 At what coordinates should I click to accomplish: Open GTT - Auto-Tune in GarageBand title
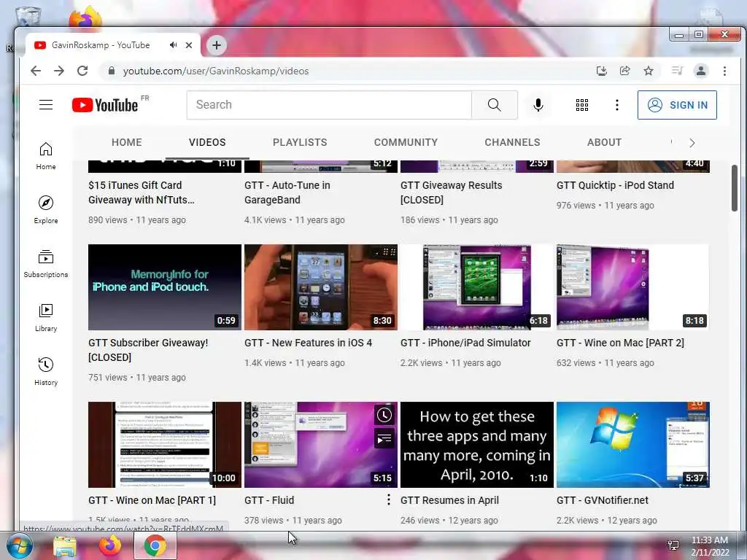(287, 192)
